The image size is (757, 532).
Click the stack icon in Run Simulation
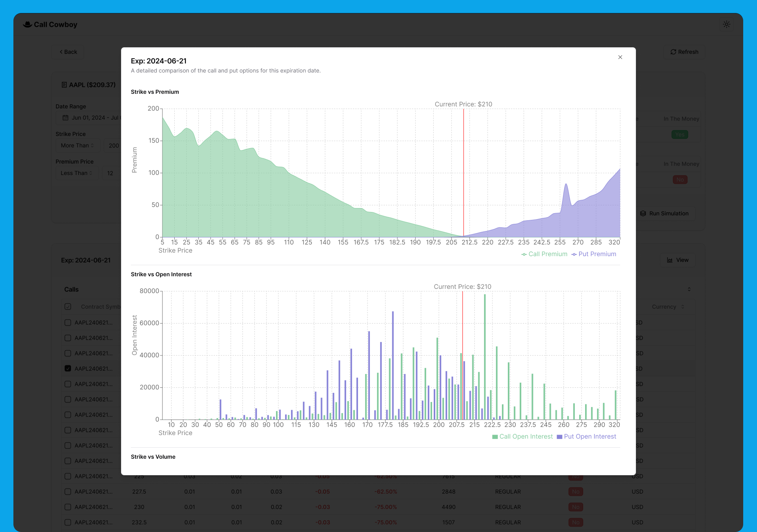(x=643, y=214)
